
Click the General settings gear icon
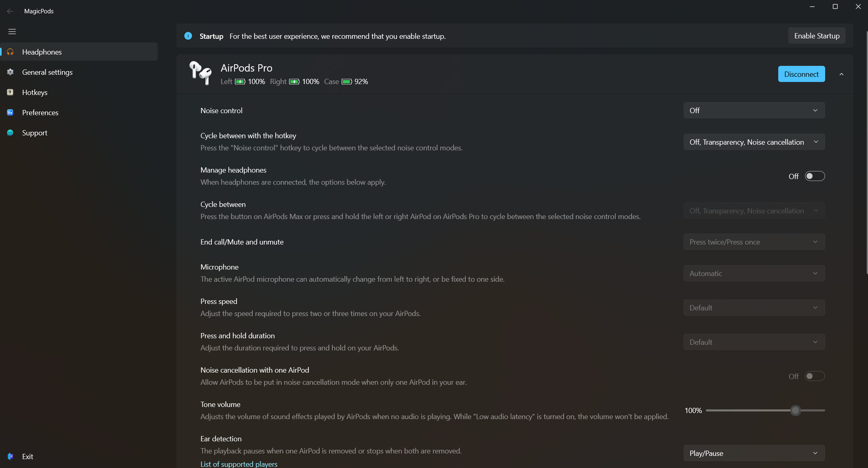[11, 72]
